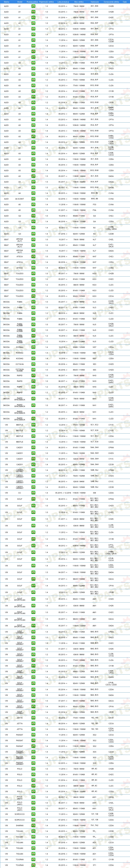Select the 'F53' body cell in the AUDI A5 row
This screenshot has height=868, width=130.
point(94,204)
